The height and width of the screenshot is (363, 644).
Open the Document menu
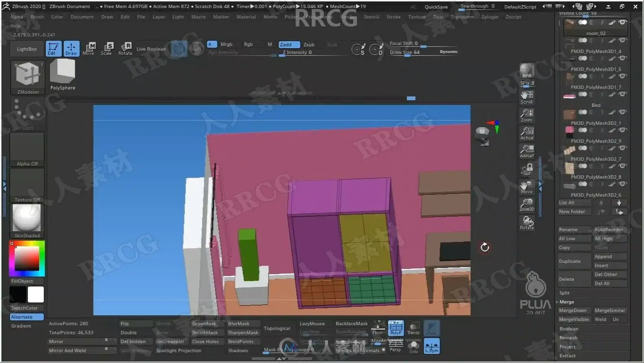point(82,17)
